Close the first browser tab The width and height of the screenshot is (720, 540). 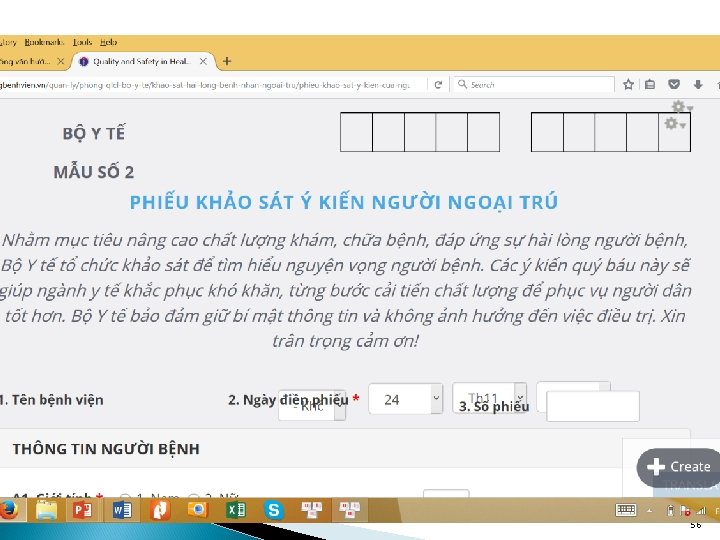(60, 61)
